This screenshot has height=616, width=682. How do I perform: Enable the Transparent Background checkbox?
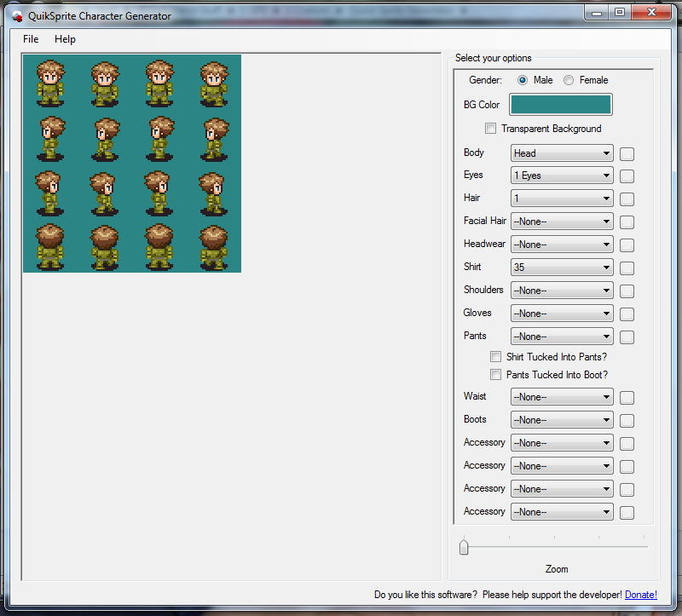coord(490,129)
